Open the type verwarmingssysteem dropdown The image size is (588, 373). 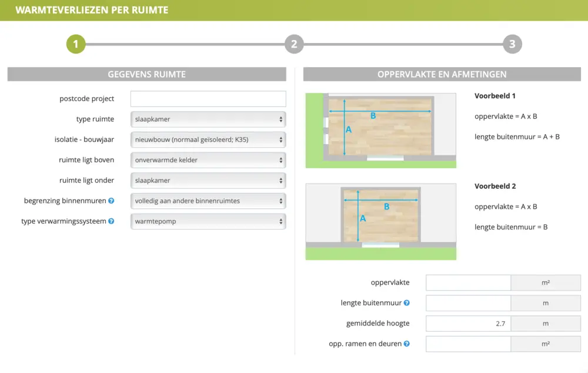pyautogui.click(x=208, y=222)
